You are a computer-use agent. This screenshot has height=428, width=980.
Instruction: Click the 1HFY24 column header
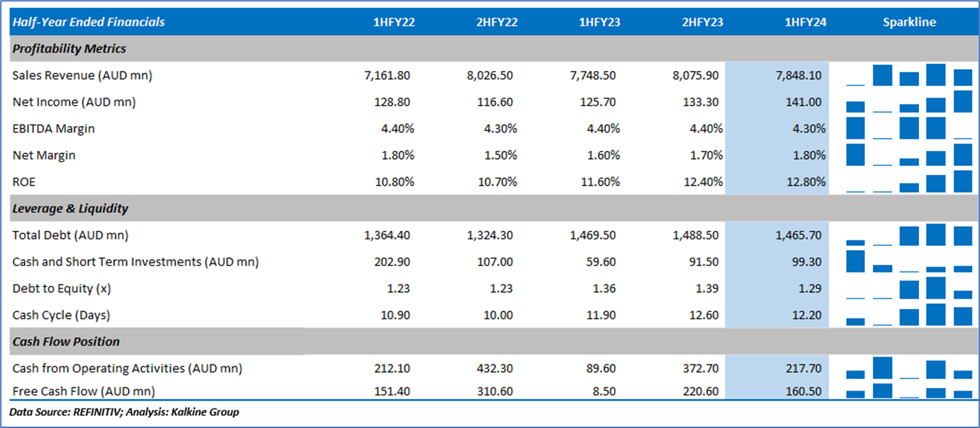pyautogui.click(x=805, y=22)
